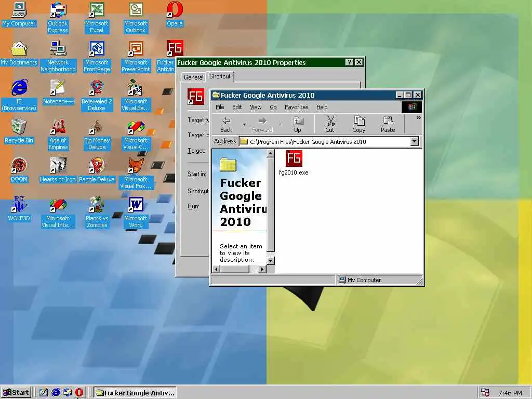
Task: Open the File menu
Action: 220,107
